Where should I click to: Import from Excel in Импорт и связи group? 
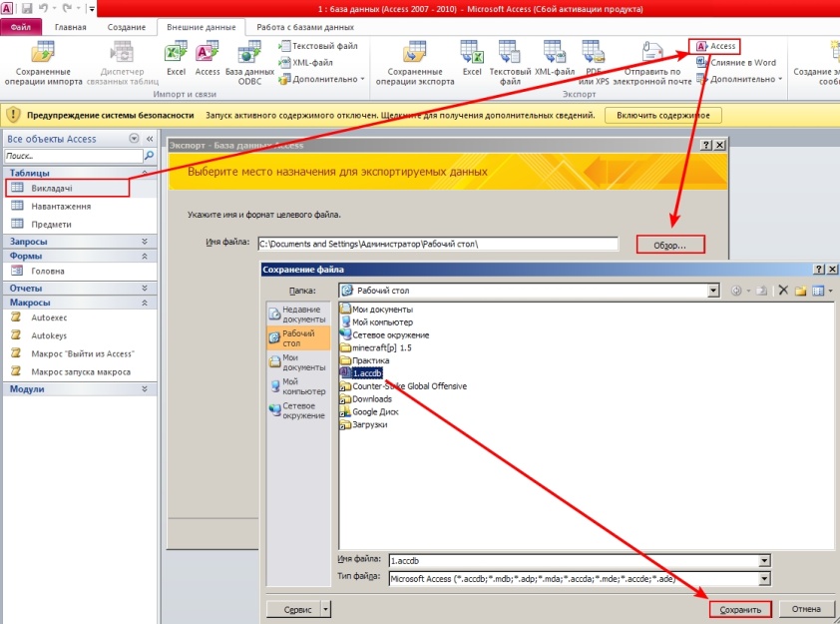point(176,59)
